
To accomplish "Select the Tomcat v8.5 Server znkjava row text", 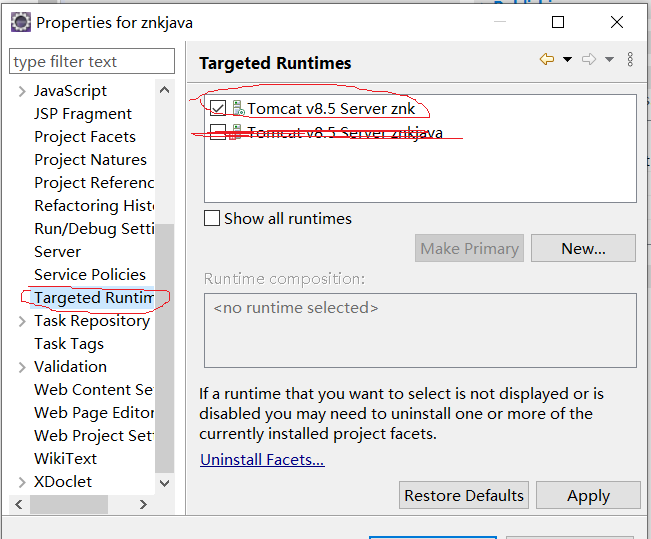I will click(x=345, y=132).
